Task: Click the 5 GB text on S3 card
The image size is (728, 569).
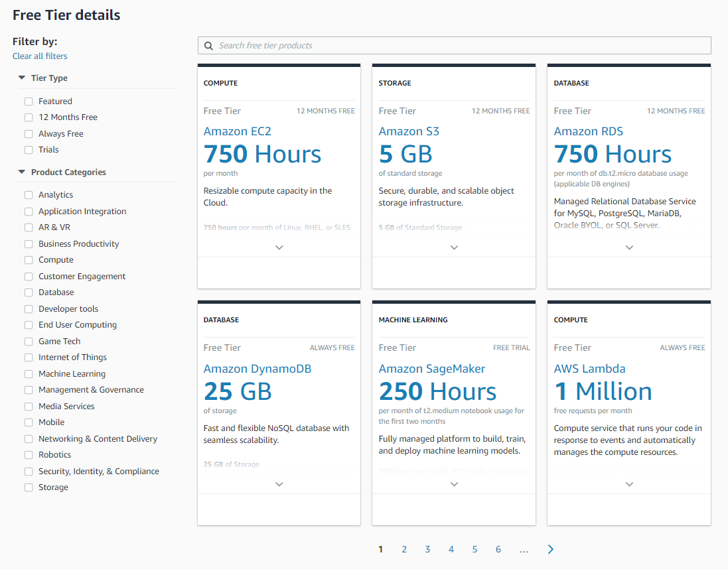Action: click(405, 154)
